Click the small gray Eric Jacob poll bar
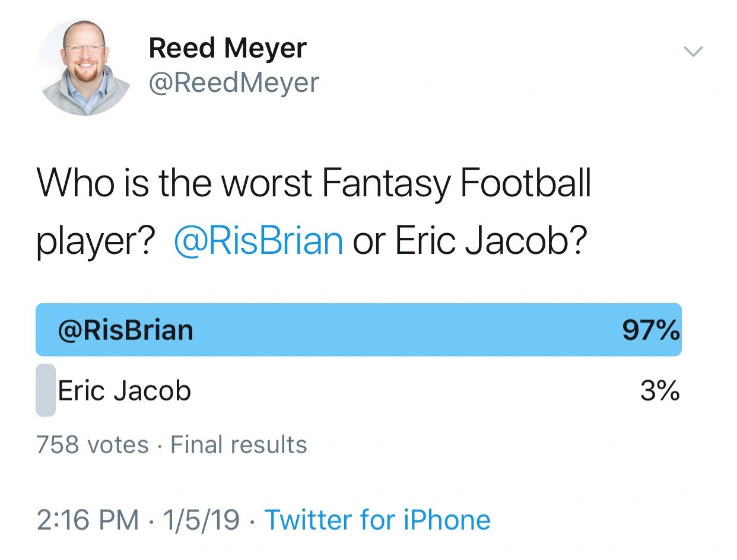 tap(46, 390)
